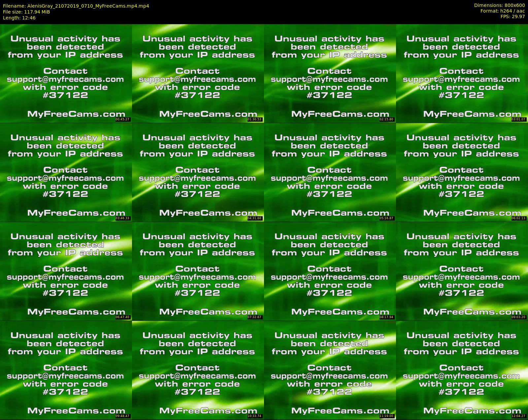Open the frame thumbnail stamped 02:15.80
This screenshot has width=528, height=420.
(330, 73)
